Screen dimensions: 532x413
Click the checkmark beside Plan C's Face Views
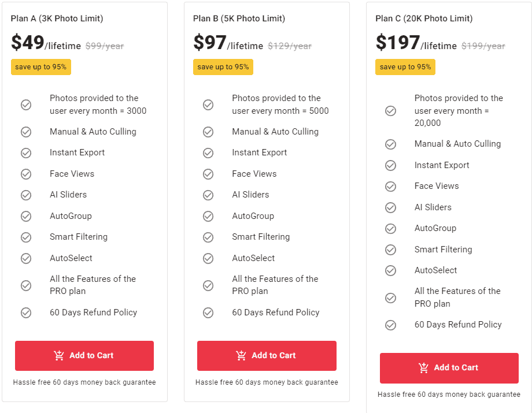390,186
